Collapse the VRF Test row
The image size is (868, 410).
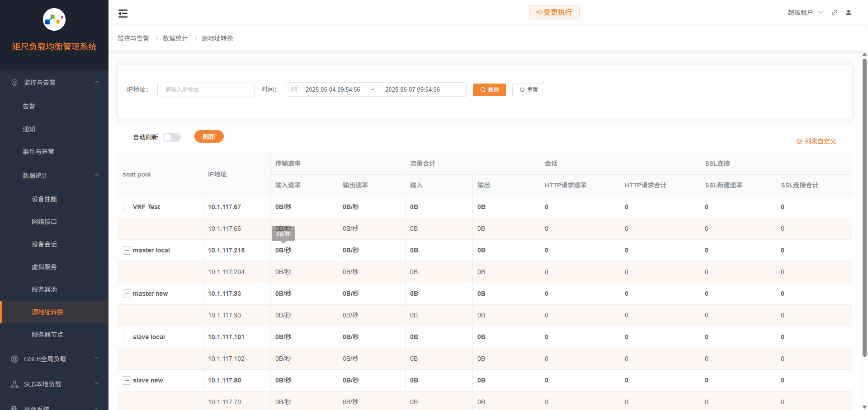pyautogui.click(x=127, y=207)
